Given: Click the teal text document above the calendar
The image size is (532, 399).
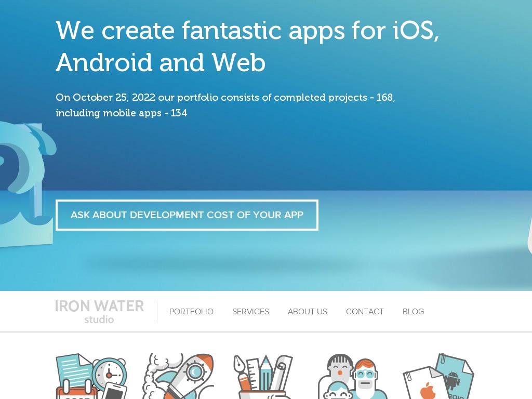Looking at the screenshot, I should coord(74,370).
